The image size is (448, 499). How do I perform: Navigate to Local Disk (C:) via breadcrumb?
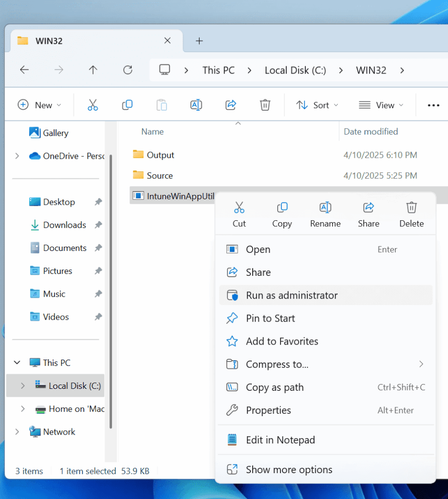pos(295,70)
